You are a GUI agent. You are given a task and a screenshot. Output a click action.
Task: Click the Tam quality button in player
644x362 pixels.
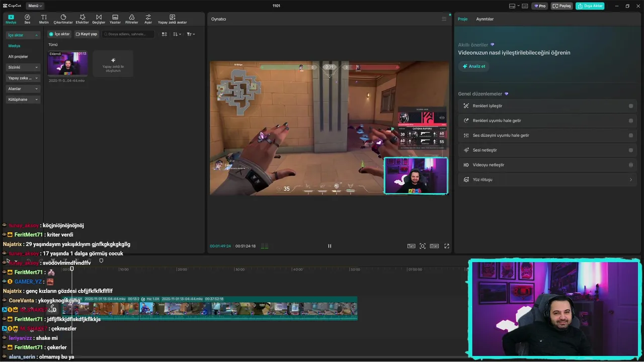[x=411, y=246]
